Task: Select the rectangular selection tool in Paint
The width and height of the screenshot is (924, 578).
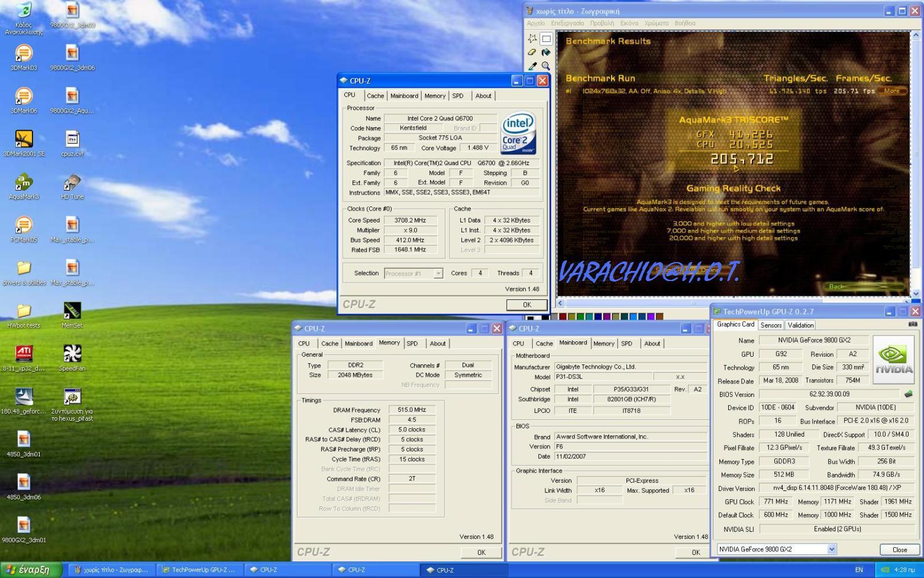Action: pos(546,38)
